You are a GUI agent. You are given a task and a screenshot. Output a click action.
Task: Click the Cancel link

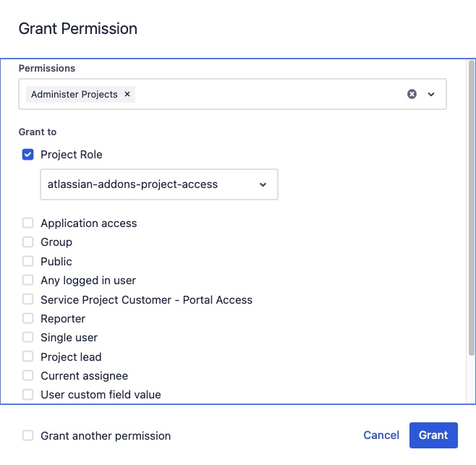(381, 435)
